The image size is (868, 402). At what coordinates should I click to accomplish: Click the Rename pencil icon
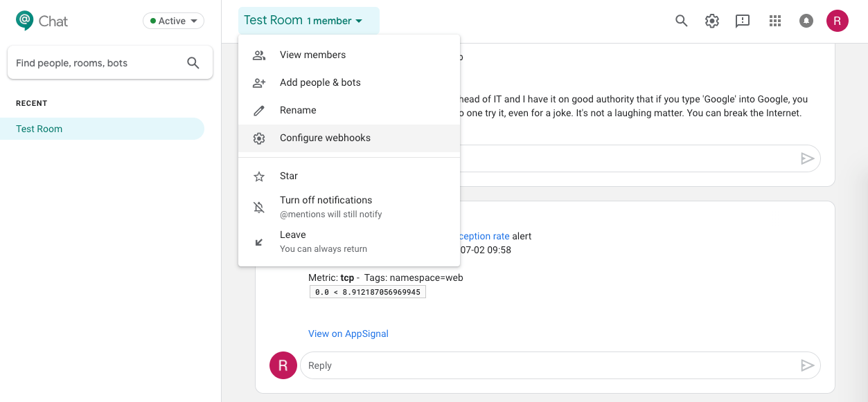pos(259,111)
